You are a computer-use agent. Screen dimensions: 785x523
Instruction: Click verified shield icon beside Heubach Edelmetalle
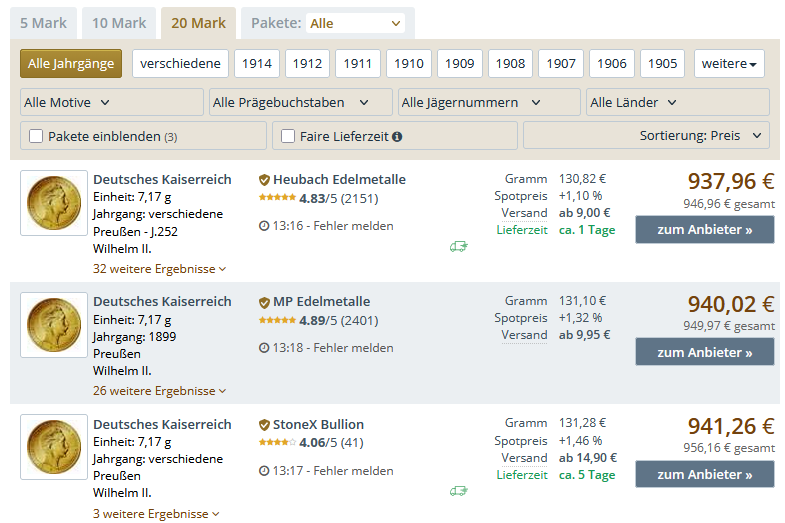pyautogui.click(x=264, y=180)
